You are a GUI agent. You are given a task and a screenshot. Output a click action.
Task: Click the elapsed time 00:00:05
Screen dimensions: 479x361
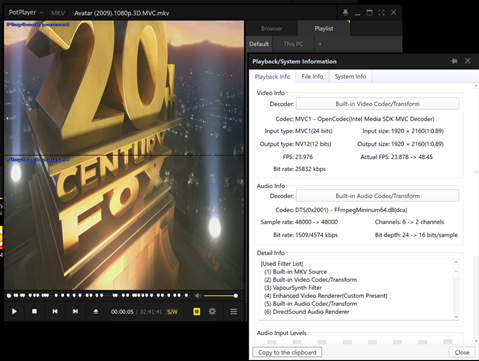[x=122, y=312]
